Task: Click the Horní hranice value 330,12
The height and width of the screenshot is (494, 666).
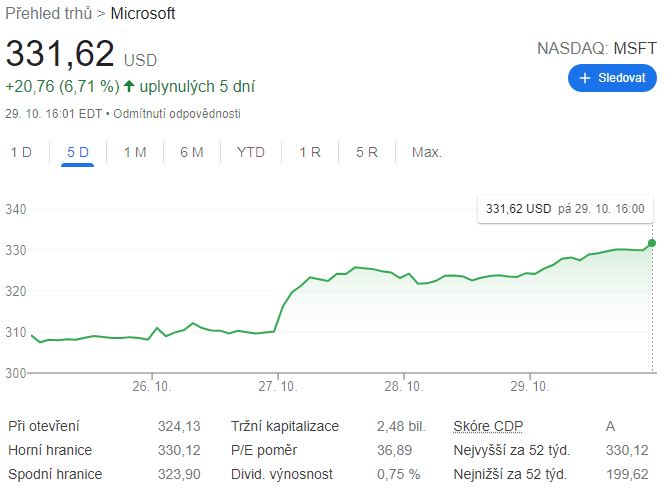Action: click(179, 450)
